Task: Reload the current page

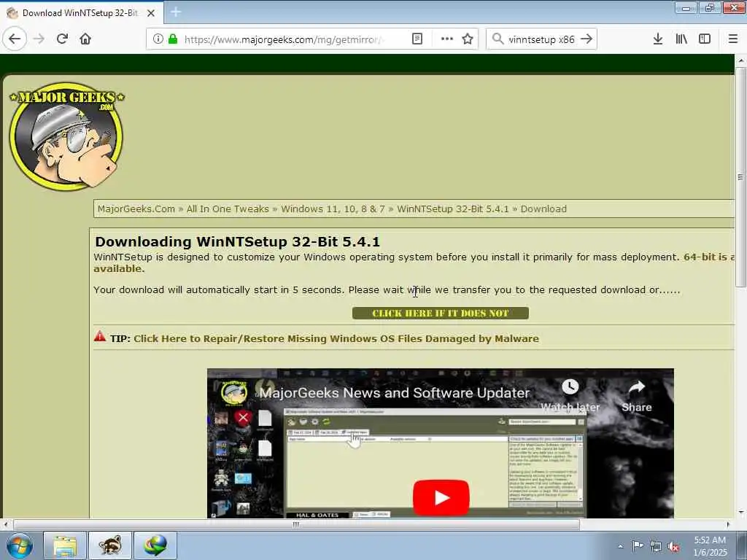Action: point(63,39)
